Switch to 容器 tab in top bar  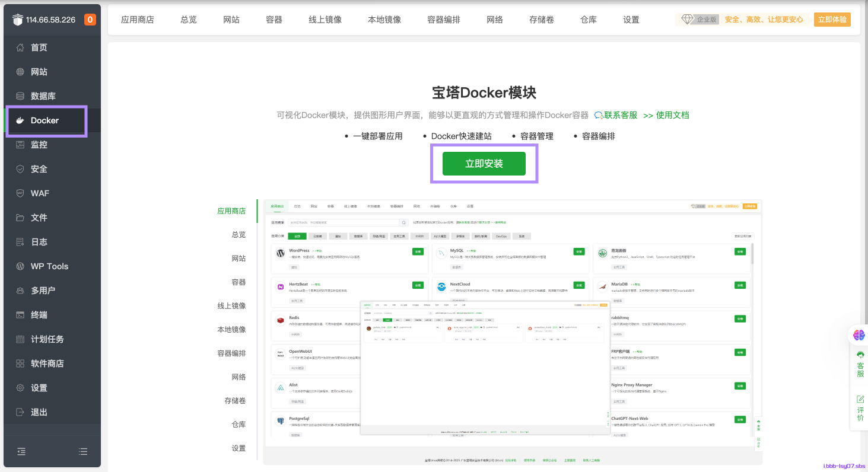coord(274,20)
